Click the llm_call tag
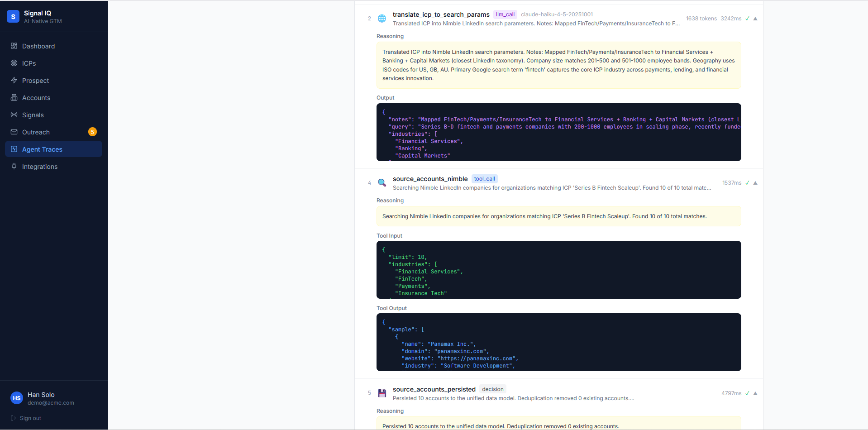 (505, 14)
